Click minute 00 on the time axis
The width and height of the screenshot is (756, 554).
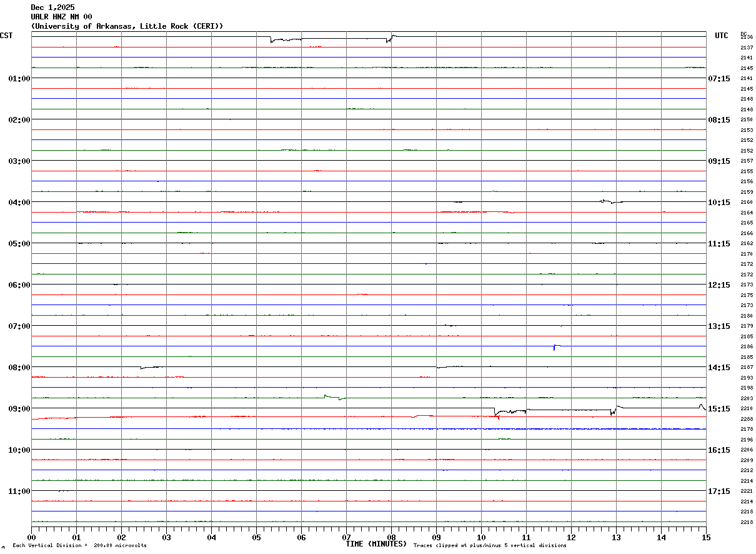(x=31, y=537)
